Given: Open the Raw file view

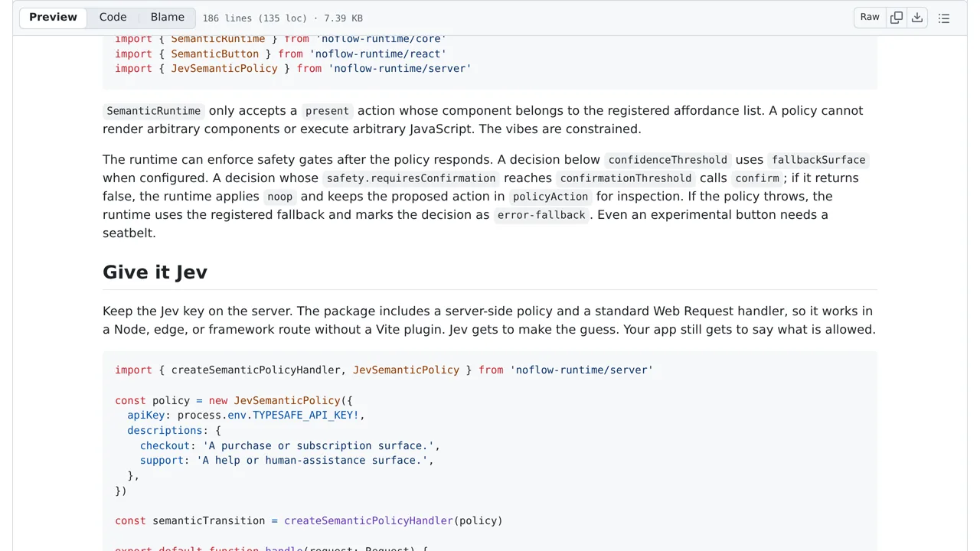Looking at the screenshot, I should pyautogui.click(x=870, y=18).
